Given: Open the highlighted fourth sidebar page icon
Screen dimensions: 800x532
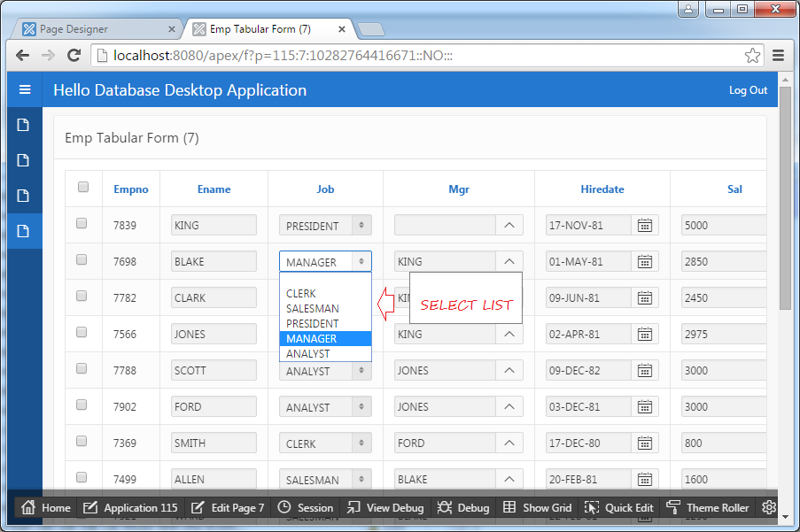Looking at the screenshot, I should 23,231.
